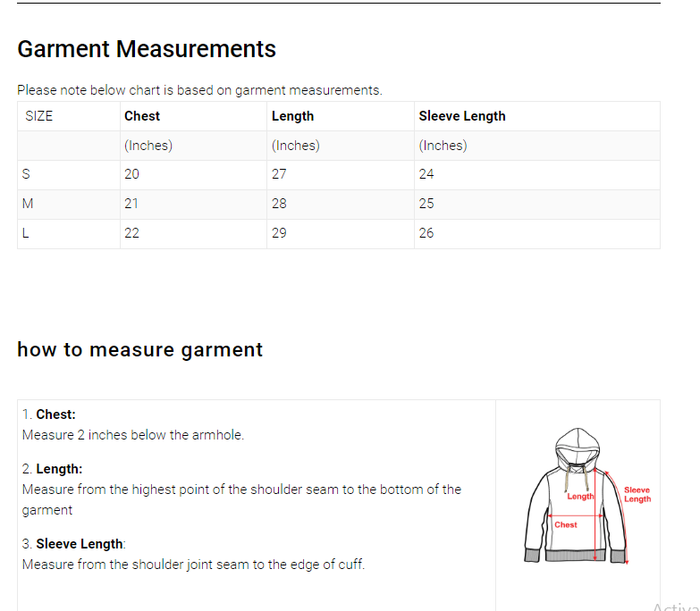Click the Garment Measurements heading
Viewport: 700px width, 611px height.
(x=147, y=49)
